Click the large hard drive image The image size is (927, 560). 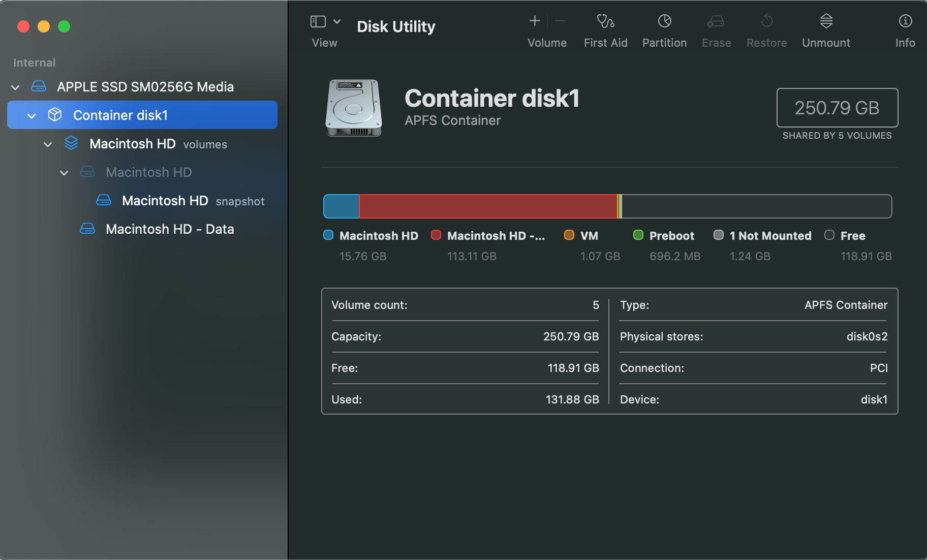point(354,108)
